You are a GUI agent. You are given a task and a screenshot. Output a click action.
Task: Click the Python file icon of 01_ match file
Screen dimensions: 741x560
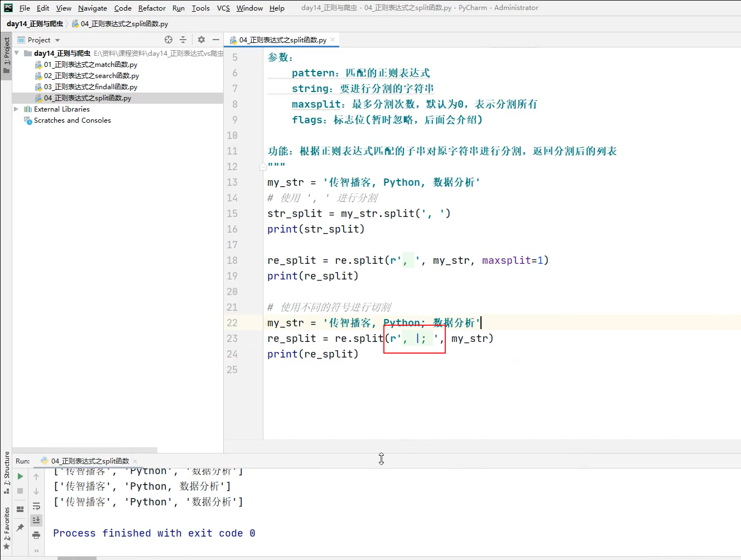39,65
